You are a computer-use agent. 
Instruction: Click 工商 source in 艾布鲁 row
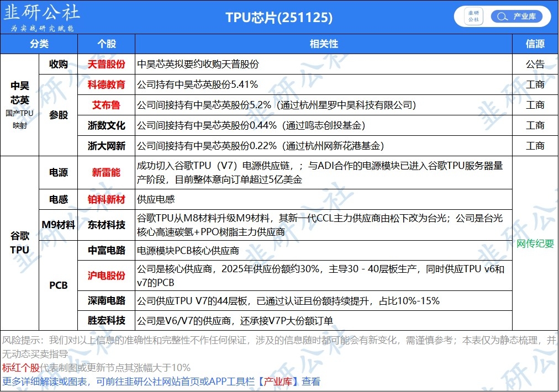(535, 105)
